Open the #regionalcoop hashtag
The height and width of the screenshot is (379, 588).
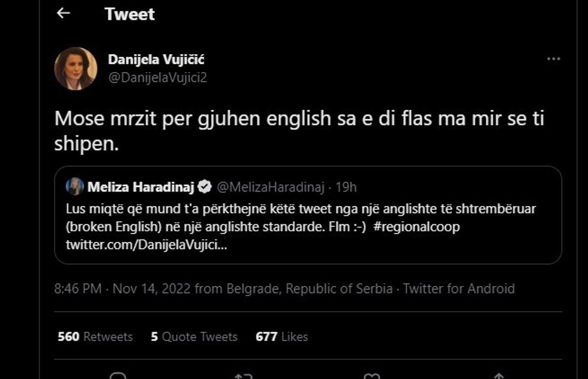tap(420, 228)
